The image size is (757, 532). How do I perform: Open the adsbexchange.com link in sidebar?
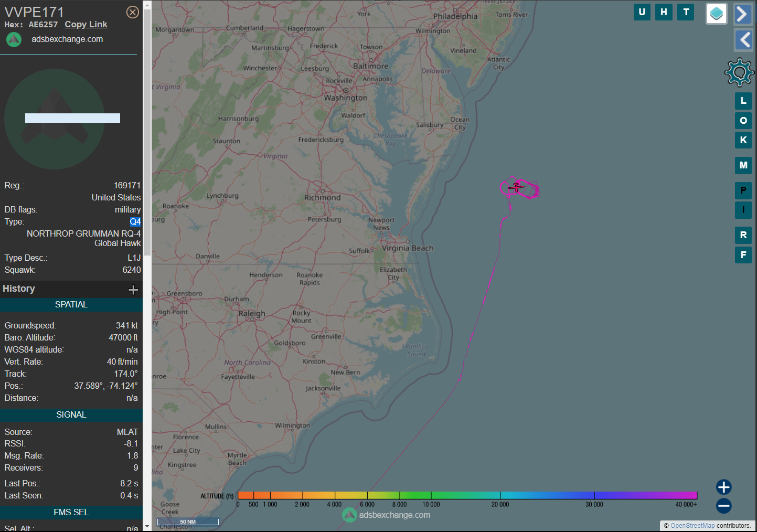click(x=67, y=39)
